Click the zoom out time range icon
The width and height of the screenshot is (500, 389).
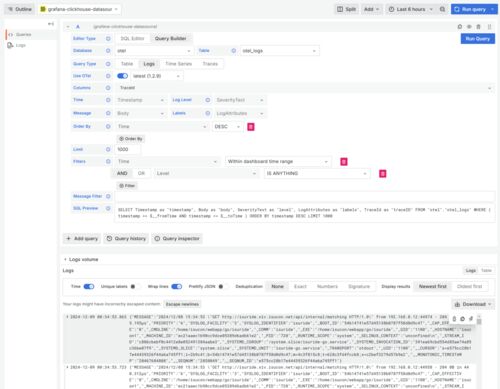[442, 9]
